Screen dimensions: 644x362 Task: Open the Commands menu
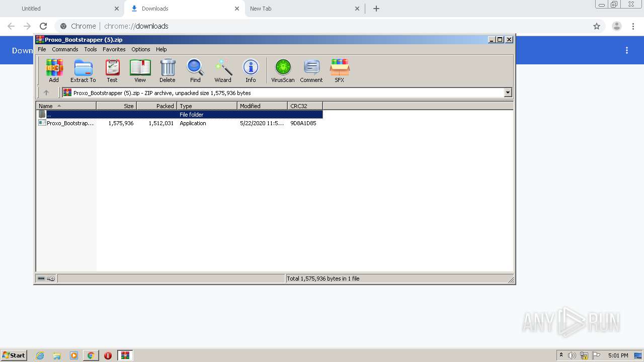pyautogui.click(x=65, y=49)
